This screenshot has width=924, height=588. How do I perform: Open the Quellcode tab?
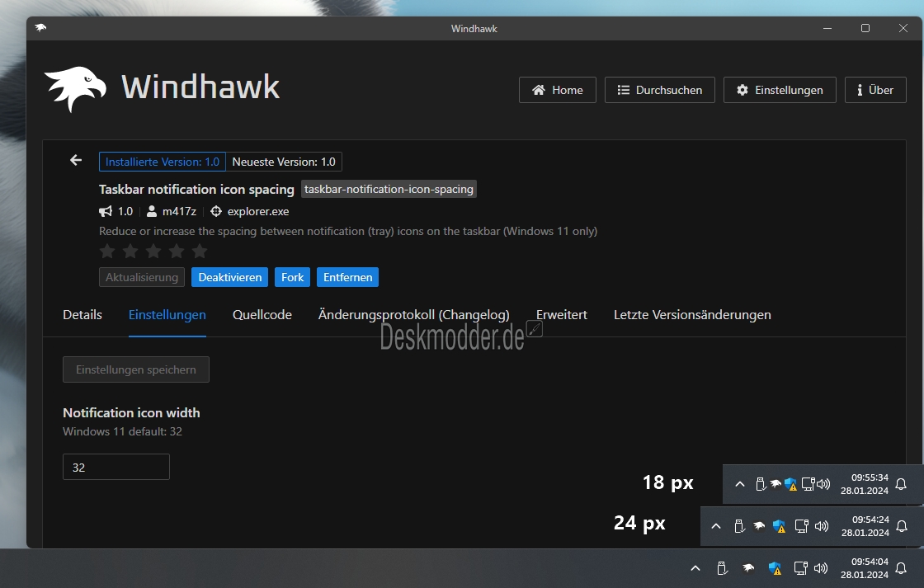[x=262, y=315]
